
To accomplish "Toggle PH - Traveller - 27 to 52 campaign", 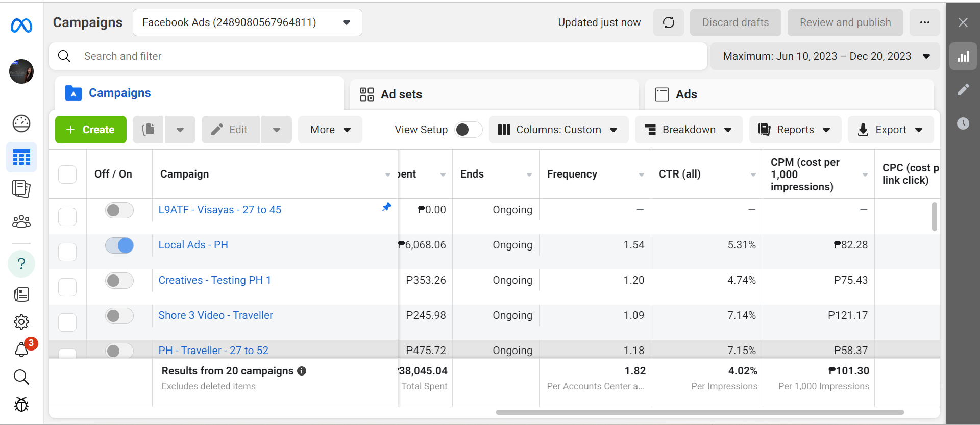I will click(119, 351).
